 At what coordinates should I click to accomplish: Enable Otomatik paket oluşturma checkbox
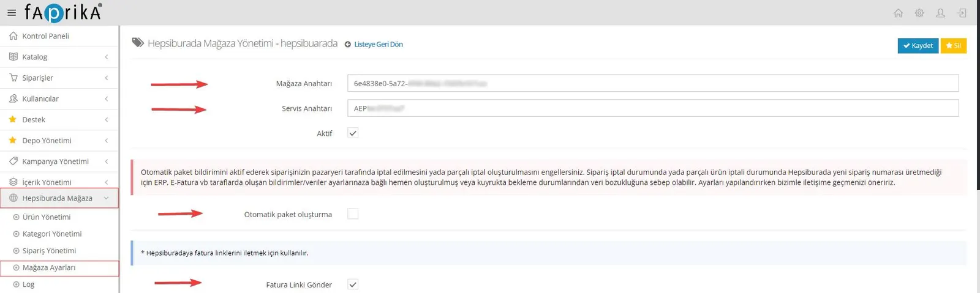pos(353,214)
